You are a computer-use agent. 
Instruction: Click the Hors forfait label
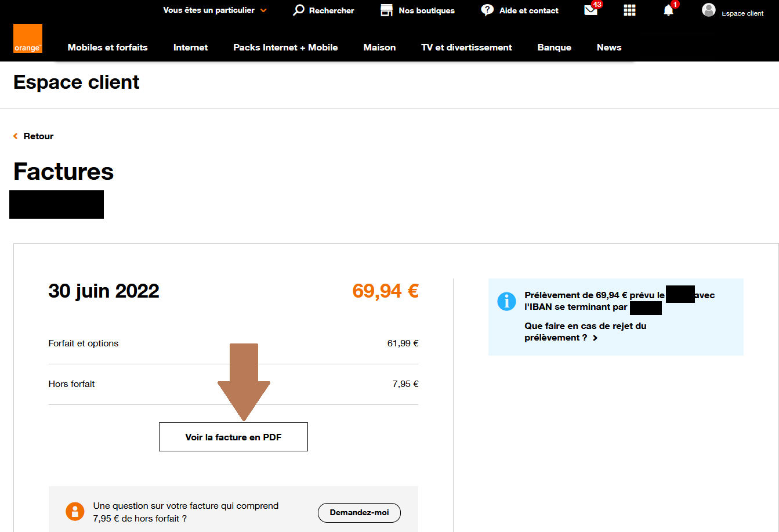72,384
